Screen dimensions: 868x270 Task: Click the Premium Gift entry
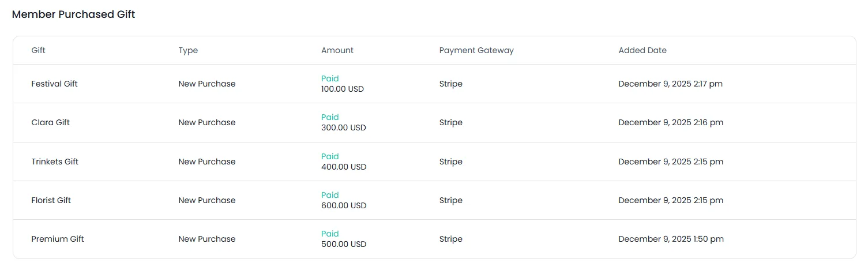click(x=58, y=239)
